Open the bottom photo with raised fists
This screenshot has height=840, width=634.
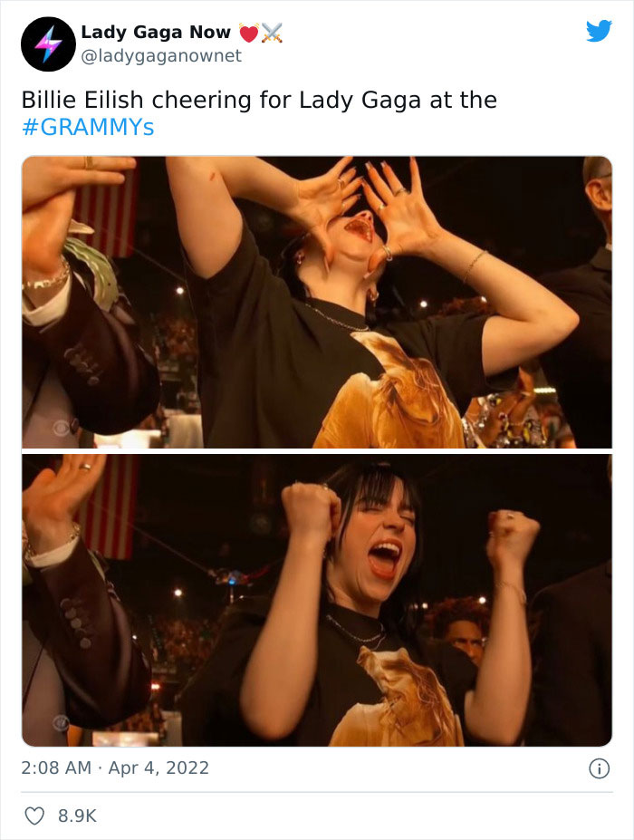(x=317, y=601)
